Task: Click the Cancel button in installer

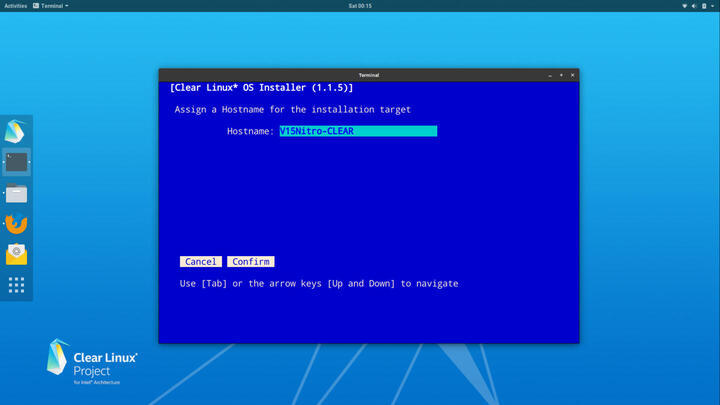Action: click(201, 261)
